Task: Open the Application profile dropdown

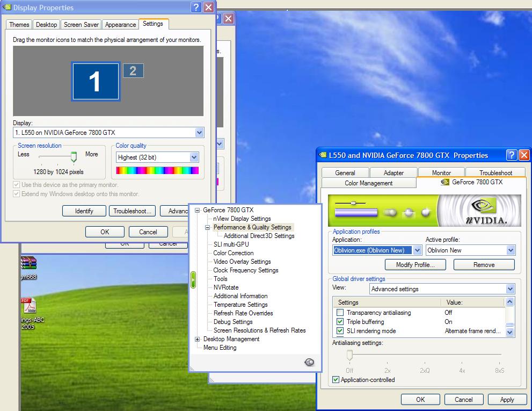Action: pyautogui.click(x=417, y=250)
